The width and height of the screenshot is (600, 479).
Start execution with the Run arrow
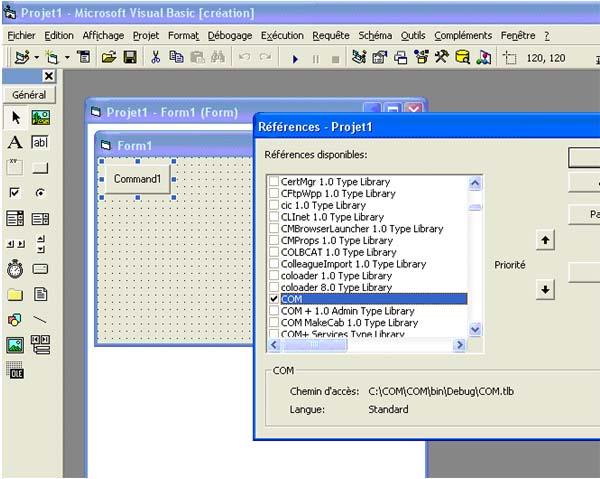pos(295,59)
